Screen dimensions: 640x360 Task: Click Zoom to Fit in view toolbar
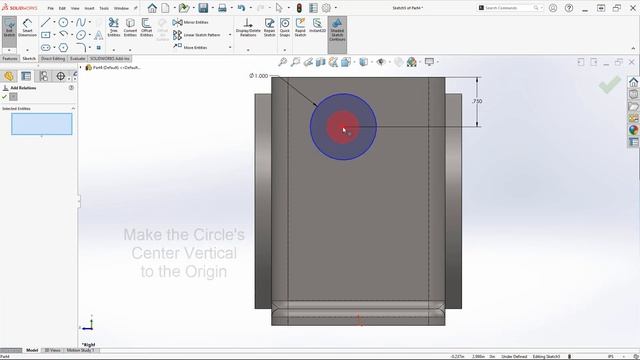[x=282, y=62]
